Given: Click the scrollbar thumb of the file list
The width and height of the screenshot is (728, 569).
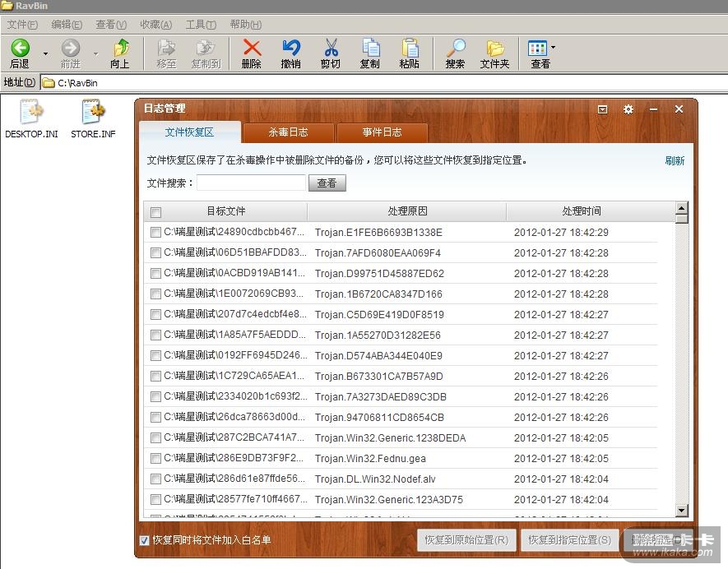Looking at the screenshot, I should pyautogui.click(x=682, y=219).
